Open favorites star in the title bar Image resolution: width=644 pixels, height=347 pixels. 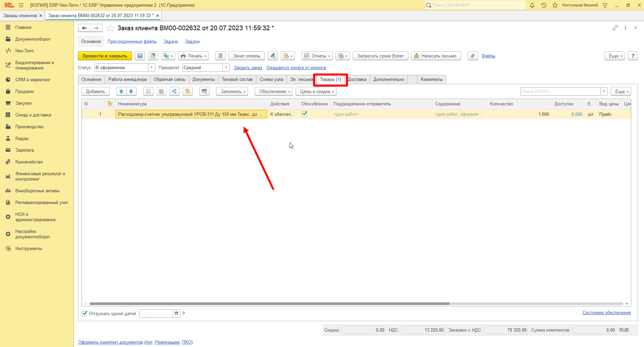555,5
